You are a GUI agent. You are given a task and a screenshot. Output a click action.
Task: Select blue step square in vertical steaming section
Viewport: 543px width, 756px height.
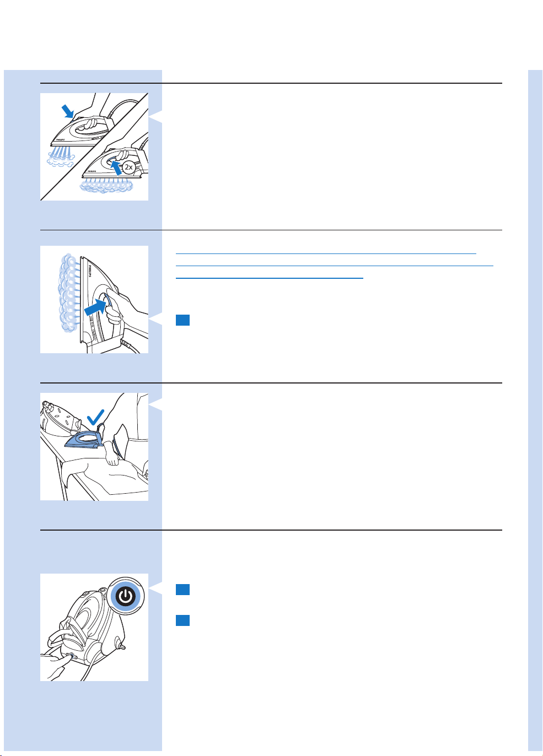click(x=183, y=320)
